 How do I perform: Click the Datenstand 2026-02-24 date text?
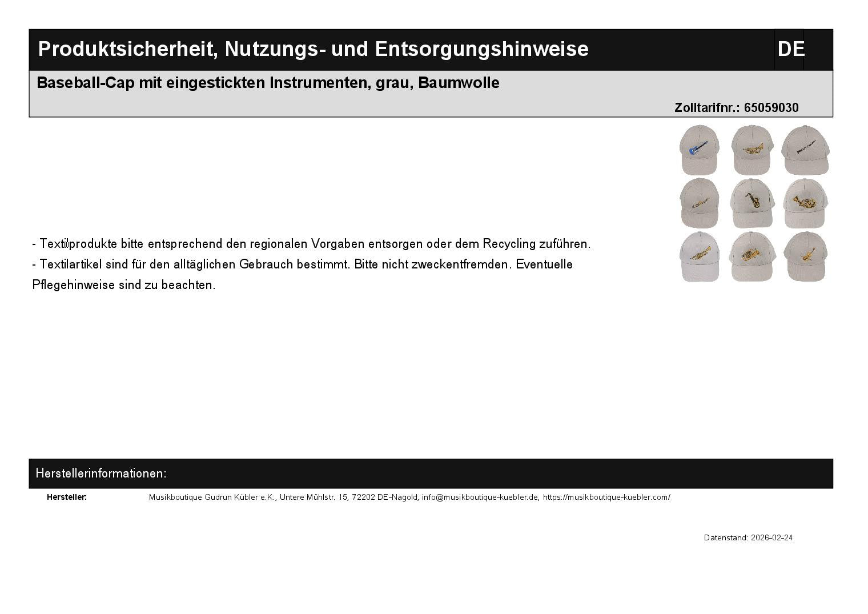[748, 538]
